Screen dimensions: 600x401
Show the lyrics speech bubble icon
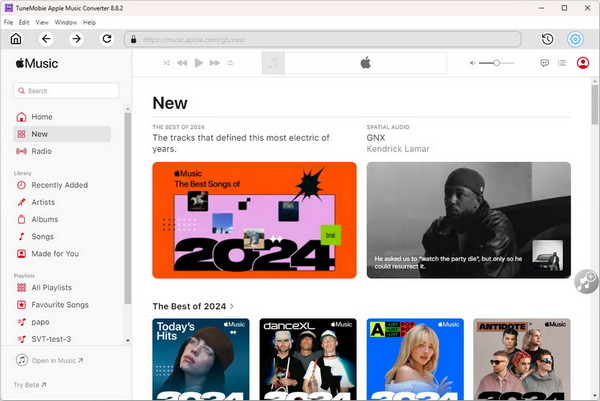545,63
